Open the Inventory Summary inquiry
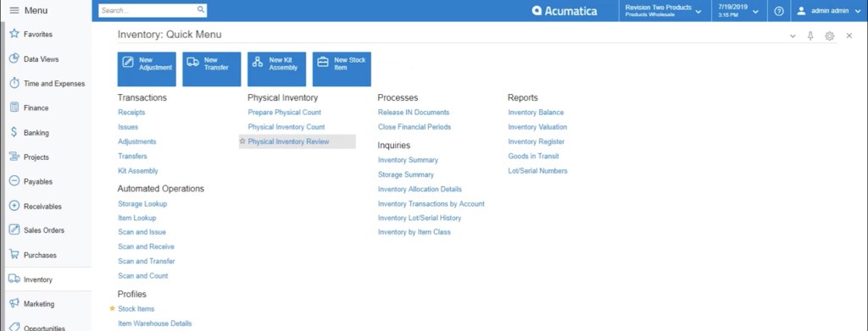 [408, 160]
